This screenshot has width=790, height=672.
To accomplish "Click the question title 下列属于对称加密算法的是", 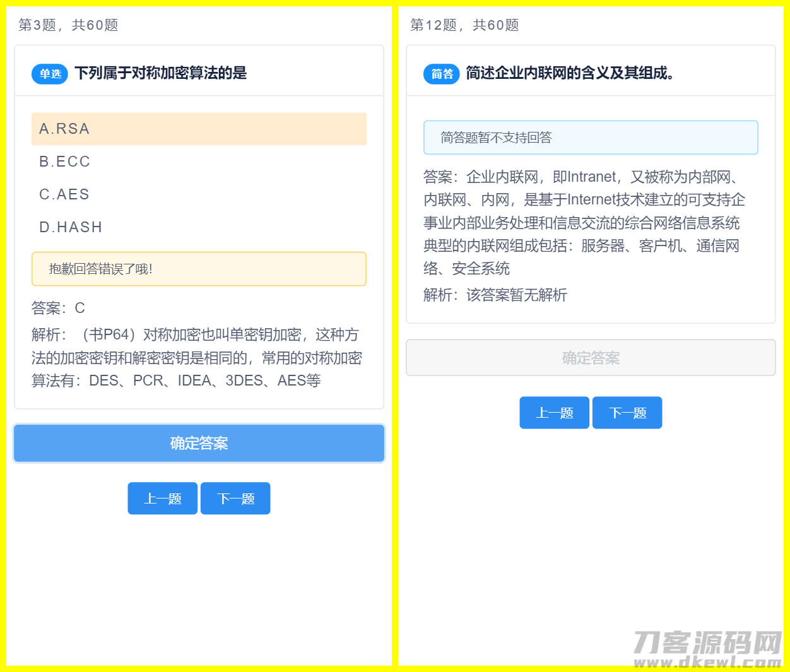I will pos(161,73).
